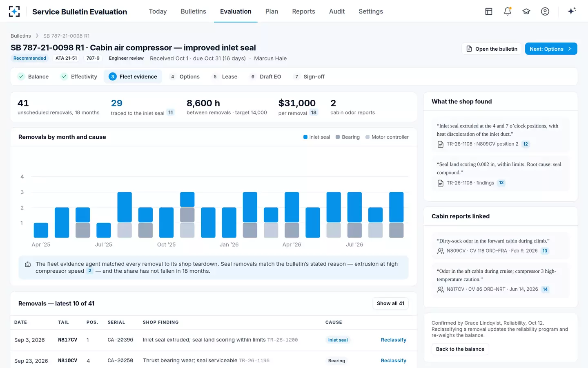The height and width of the screenshot is (368, 588).
Task: Open citation badge 2 after compressor speed
Action: [x=90, y=271]
